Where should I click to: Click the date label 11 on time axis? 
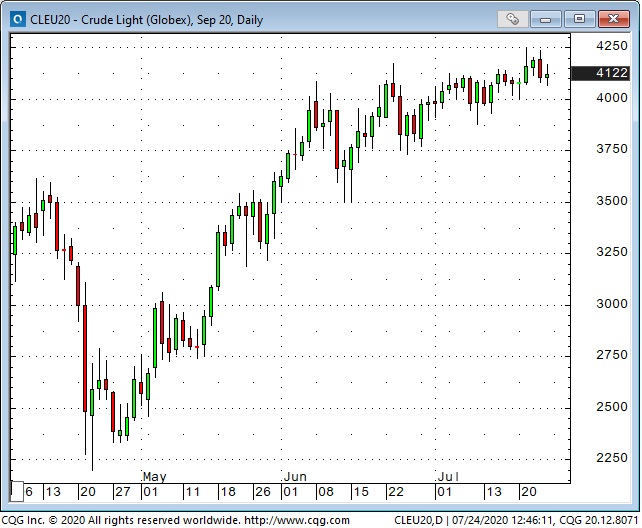click(192, 492)
